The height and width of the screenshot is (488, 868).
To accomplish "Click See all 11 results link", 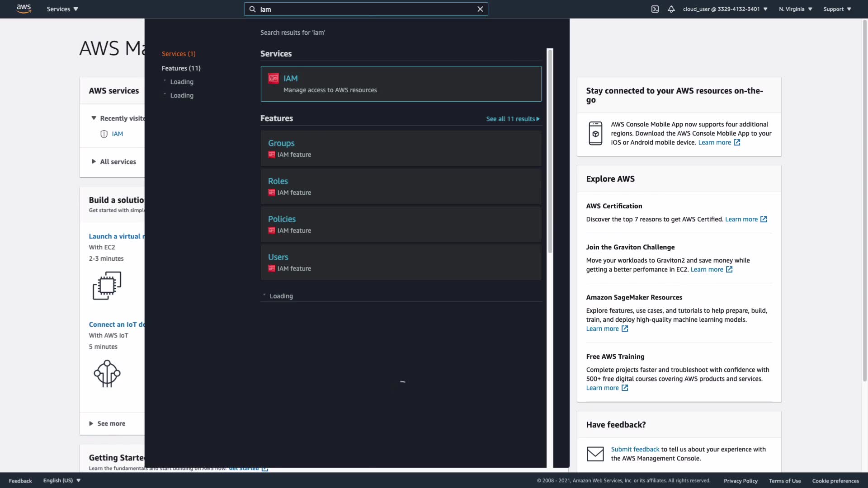I will [513, 119].
